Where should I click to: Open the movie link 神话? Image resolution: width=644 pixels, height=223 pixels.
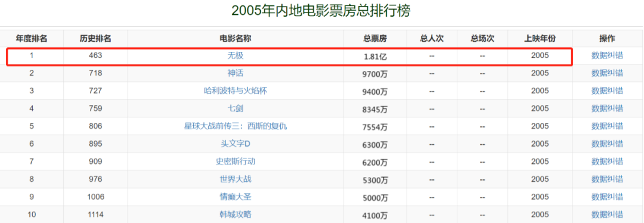(x=236, y=73)
